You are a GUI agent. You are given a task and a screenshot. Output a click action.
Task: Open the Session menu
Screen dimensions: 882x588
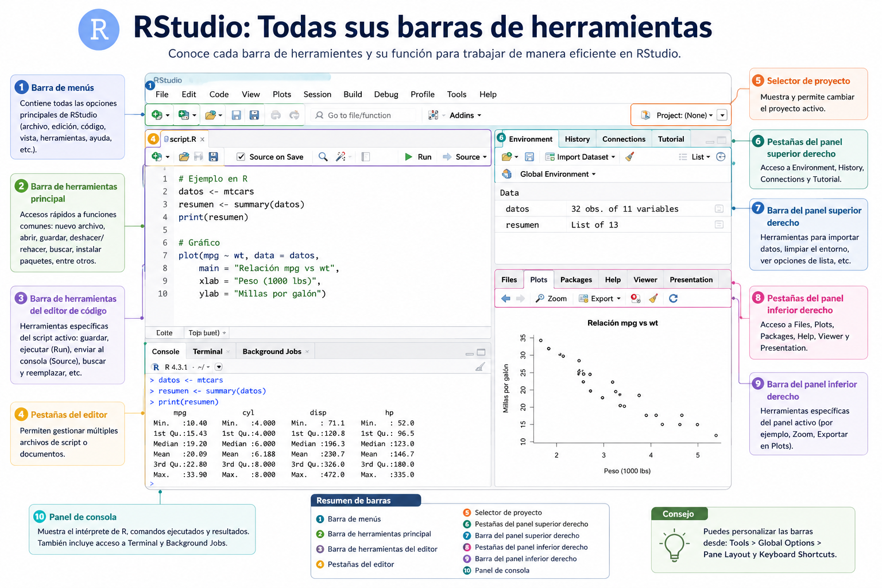[318, 94]
